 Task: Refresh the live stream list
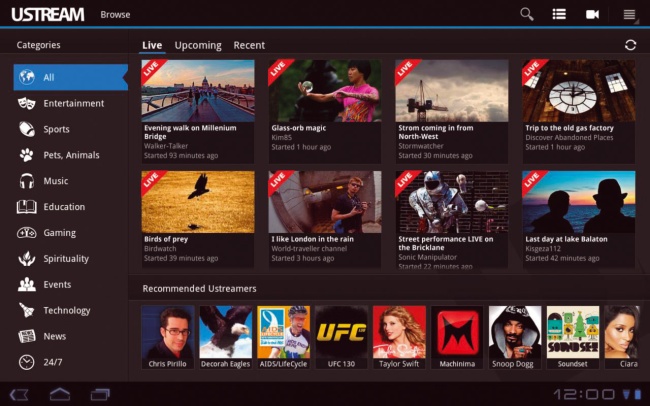630,45
